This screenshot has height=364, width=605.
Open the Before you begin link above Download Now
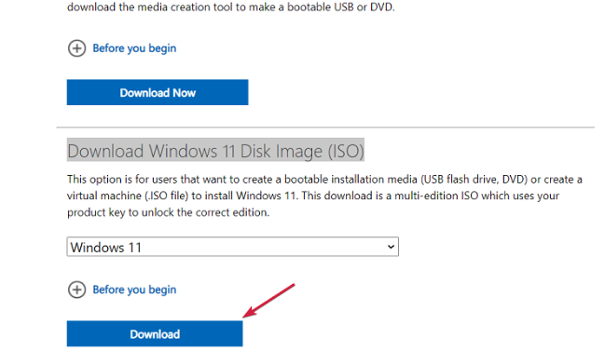click(134, 48)
